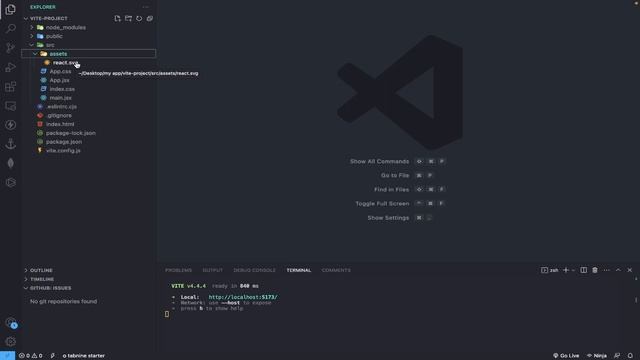This screenshot has width=640, height=360.
Task: Open terminal panel more actions ellipsis
Action: click(x=607, y=270)
